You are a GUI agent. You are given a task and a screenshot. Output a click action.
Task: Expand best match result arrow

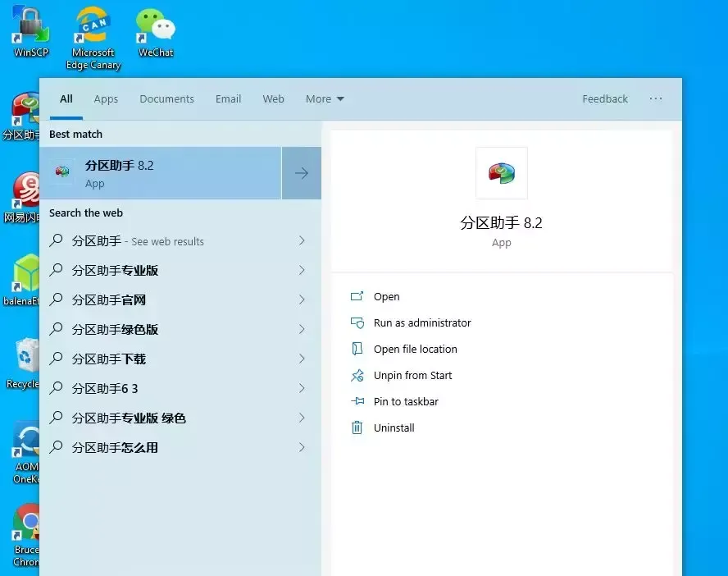coord(302,173)
